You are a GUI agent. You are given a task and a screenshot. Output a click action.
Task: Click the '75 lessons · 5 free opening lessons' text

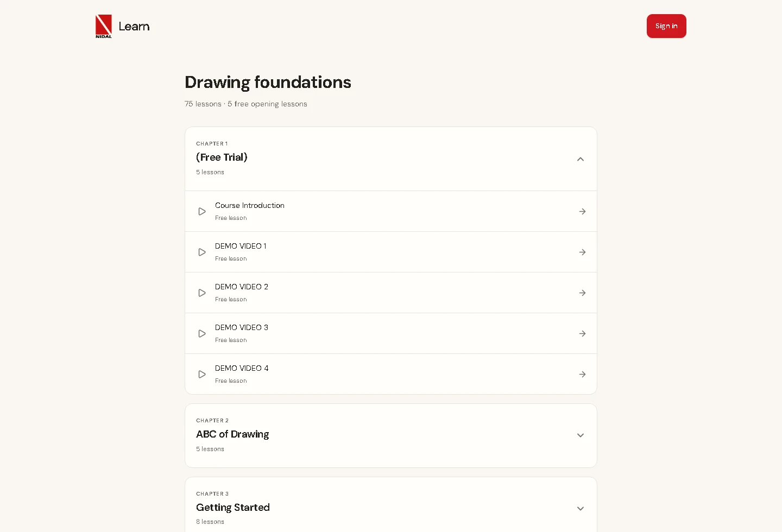pyautogui.click(x=246, y=104)
